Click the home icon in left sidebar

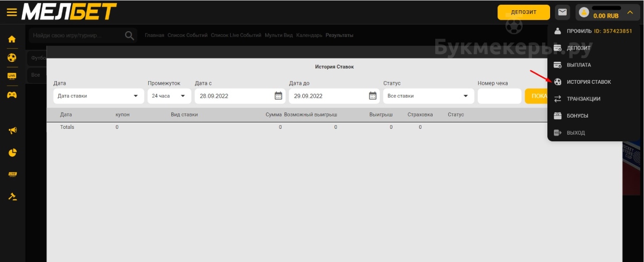point(12,39)
